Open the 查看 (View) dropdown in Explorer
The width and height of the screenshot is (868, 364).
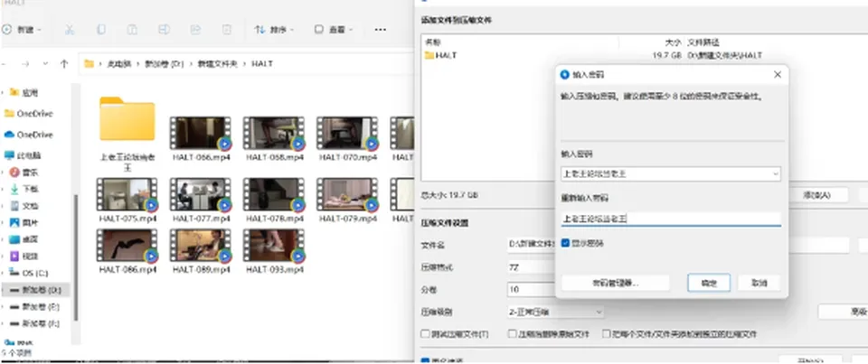point(334,29)
